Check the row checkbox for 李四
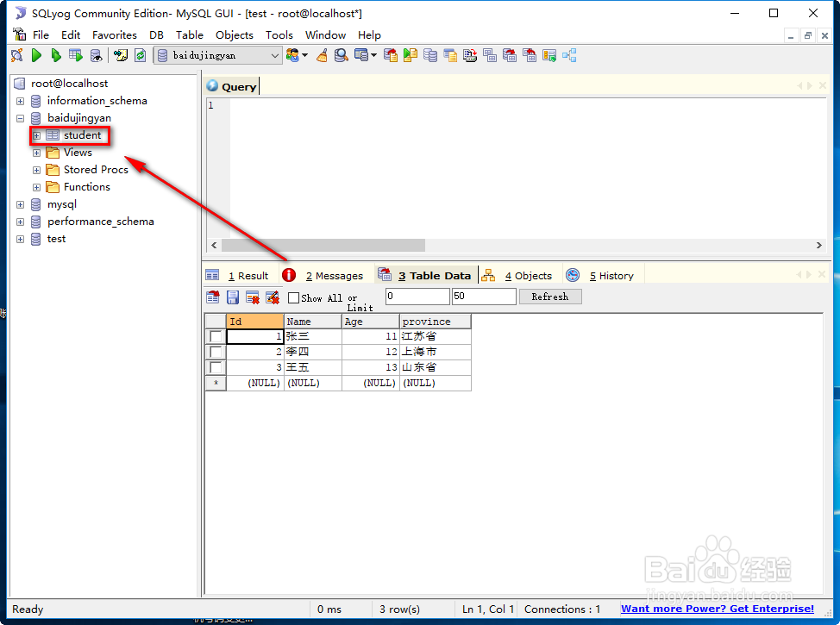Viewport: 840px width, 625px height. (x=216, y=352)
